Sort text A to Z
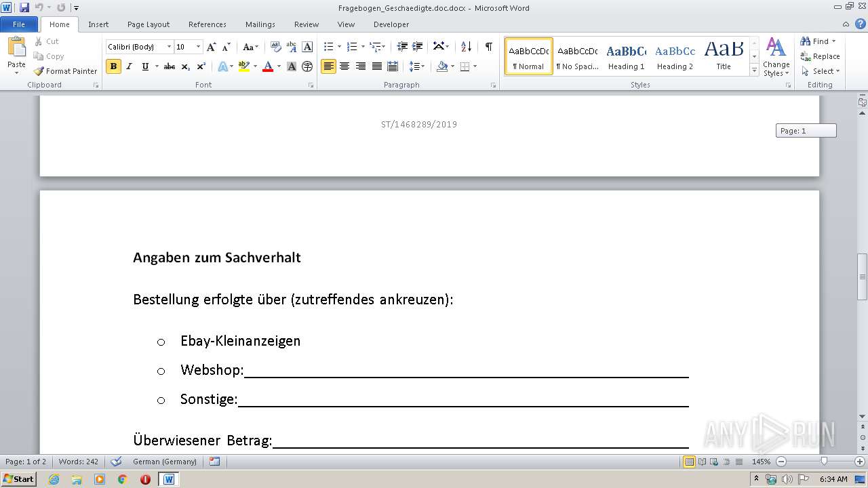The image size is (868, 488). (x=466, y=47)
